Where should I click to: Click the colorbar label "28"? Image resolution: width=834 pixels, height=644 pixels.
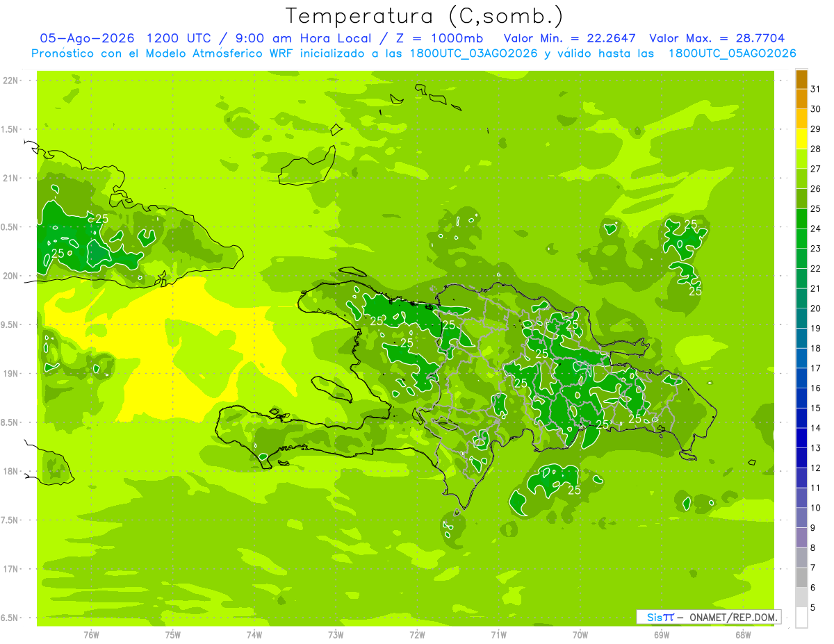816,149
